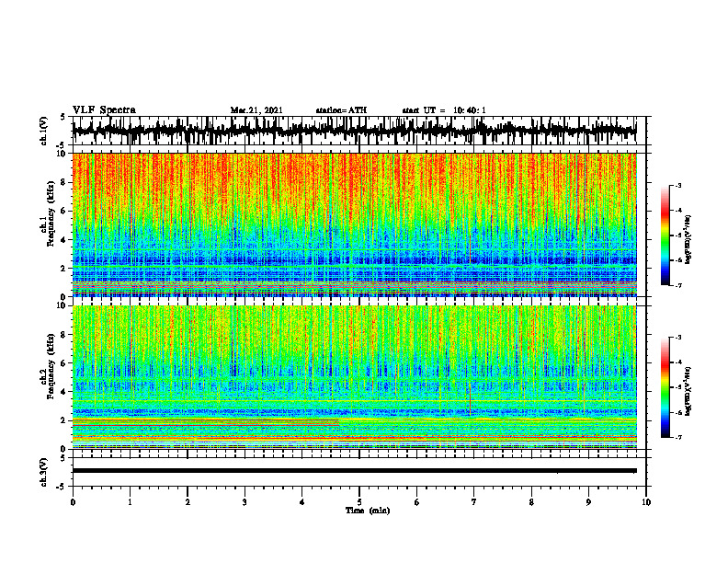Click time axis tick label "3"
The image size is (728, 563).
[245, 502]
